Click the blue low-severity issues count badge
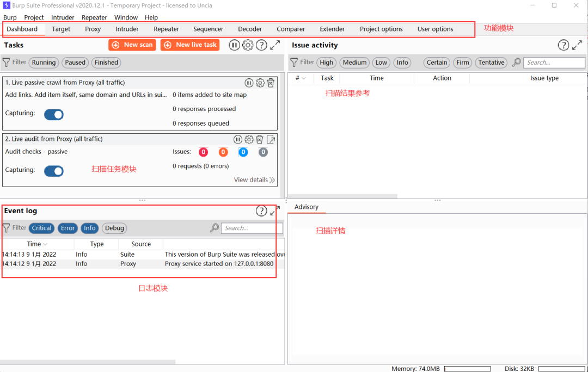The width and height of the screenshot is (588, 372). pos(243,152)
